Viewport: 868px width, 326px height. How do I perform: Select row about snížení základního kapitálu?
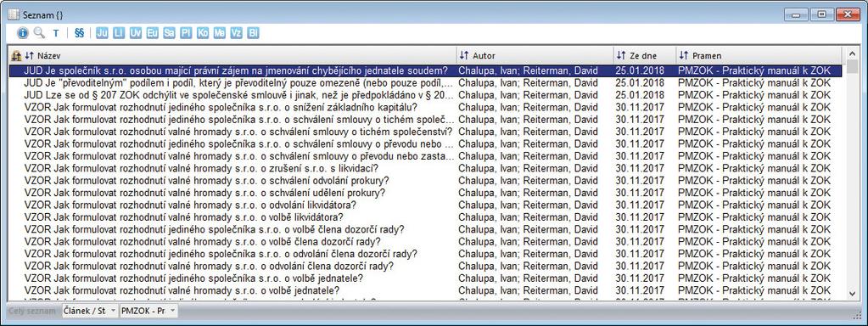(x=426, y=107)
